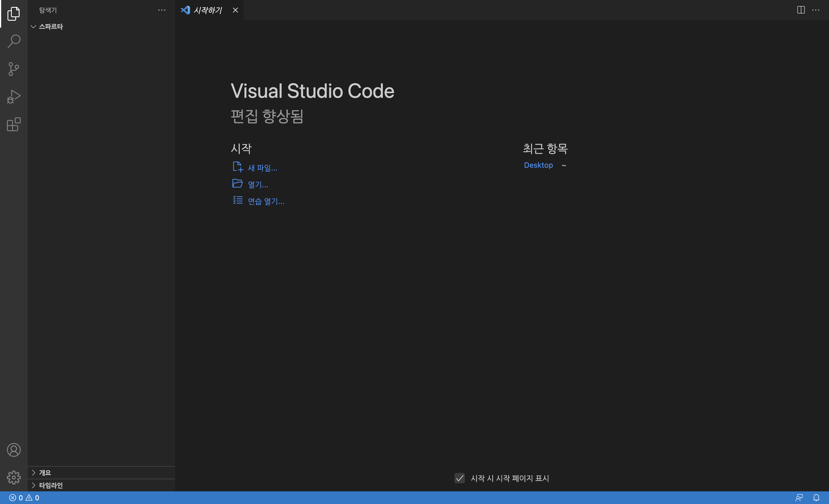This screenshot has height=504, width=829.
Task: Click the 최근 항목 heading
Action: pos(545,148)
